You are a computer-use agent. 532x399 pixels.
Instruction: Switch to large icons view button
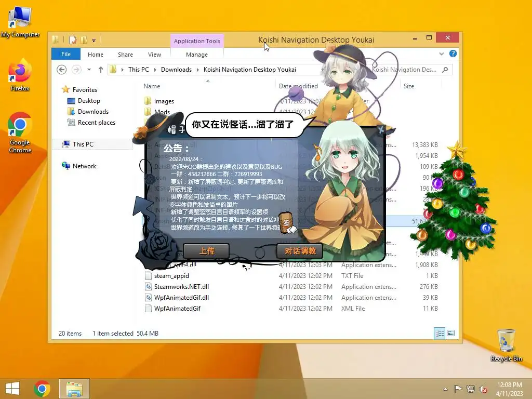[x=451, y=333]
